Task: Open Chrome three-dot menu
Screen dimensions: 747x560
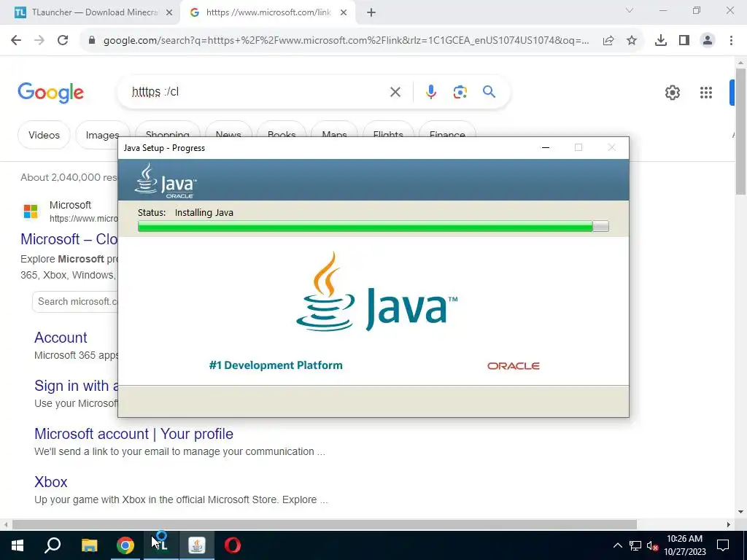Action: (x=731, y=41)
